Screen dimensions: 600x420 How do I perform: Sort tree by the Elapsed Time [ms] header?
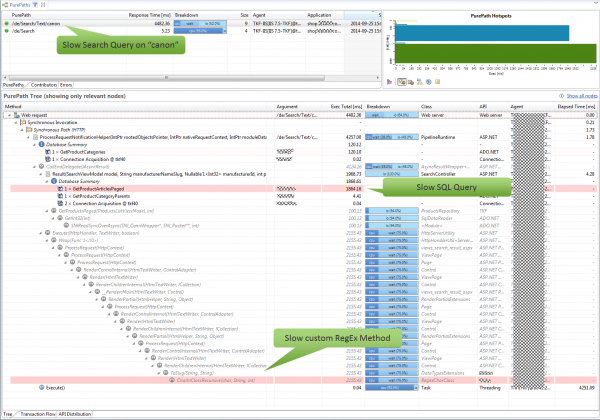(576, 106)
